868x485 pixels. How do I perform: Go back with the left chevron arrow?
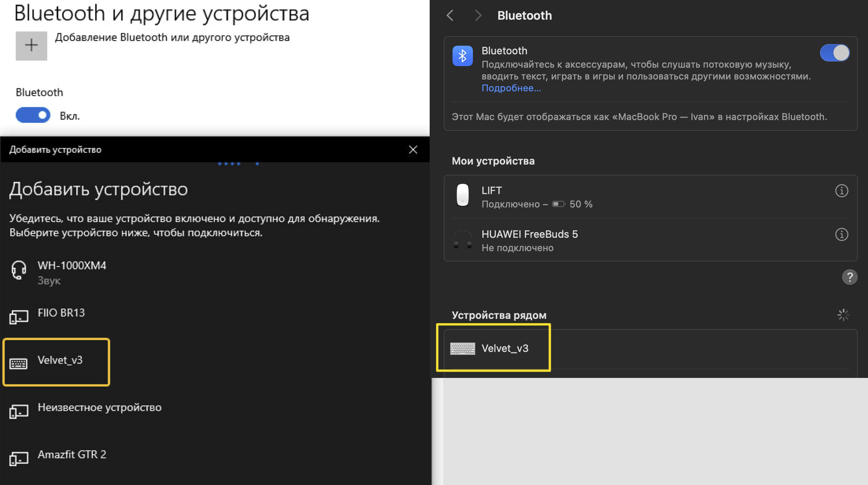coord(450,15)
